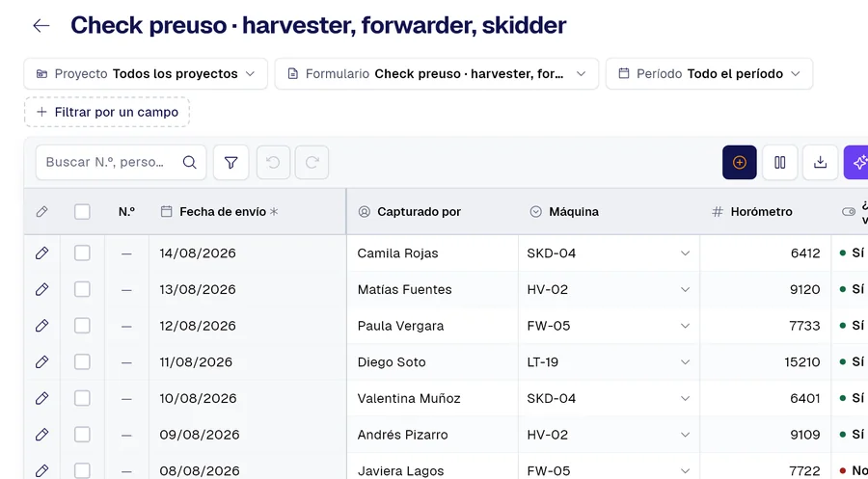Image resolution: width=868 pixels, height=479 pixels.
Task: Check the 12/08/2026 row checkbox
Action: pyautogui.click(x=82, y=326)
